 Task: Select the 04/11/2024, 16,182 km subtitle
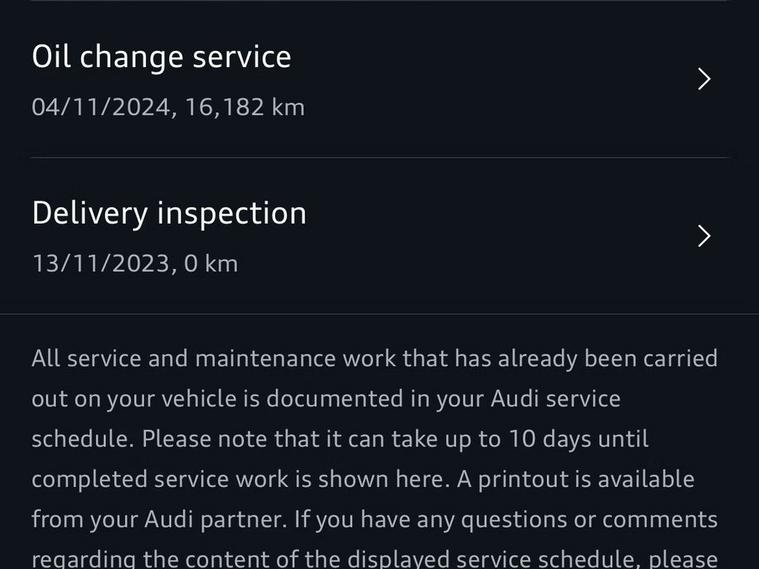pos(168,106)
